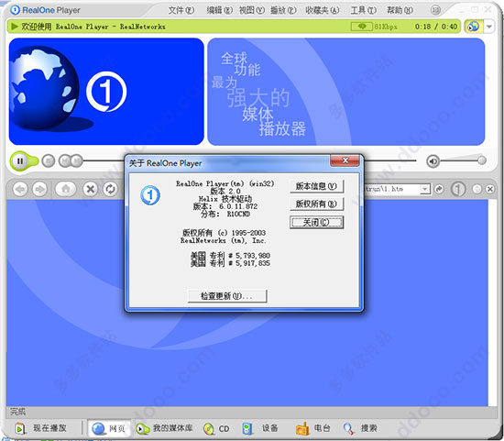This screenshot has width=504, height=441.
Task: Click the 完成 status bar text
Action: coord(17,412)
